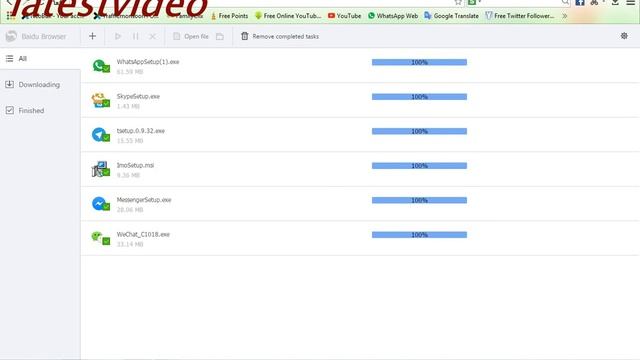
Task: Open the Free Twitter Follower bookmark
Action: pyautogui.click(x=520, y=16)
